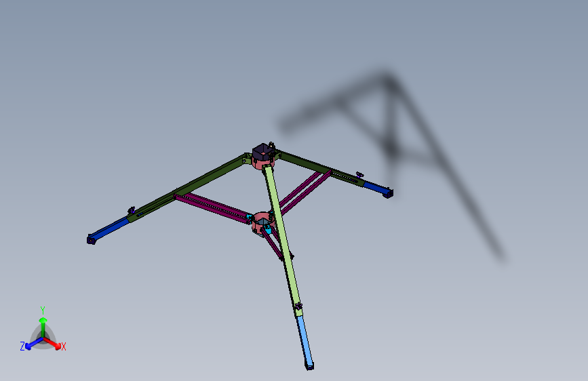This screenshot has height=381, width=588.
Task: Click the green Y axis of the orientation triad
Action: [x=43, y=327]
